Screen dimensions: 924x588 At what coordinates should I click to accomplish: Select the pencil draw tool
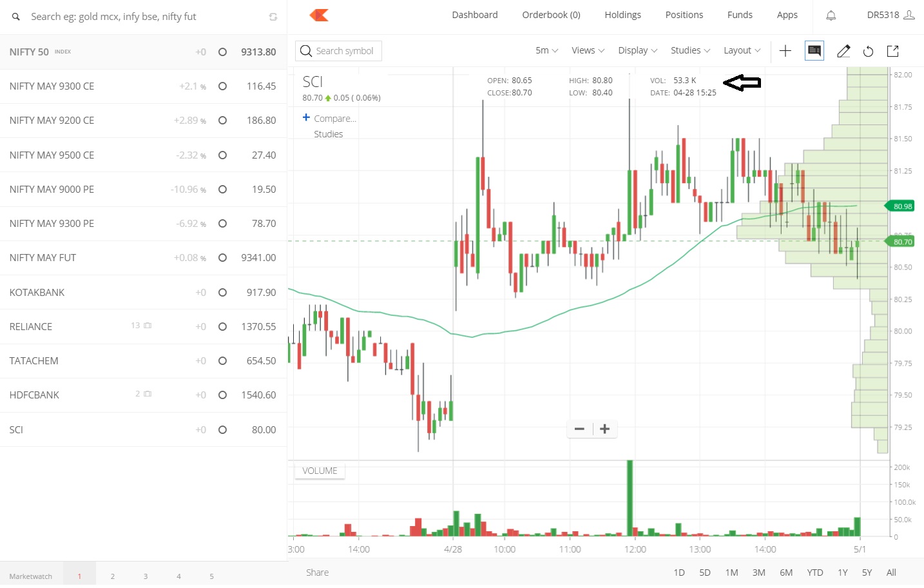(843, 51)
